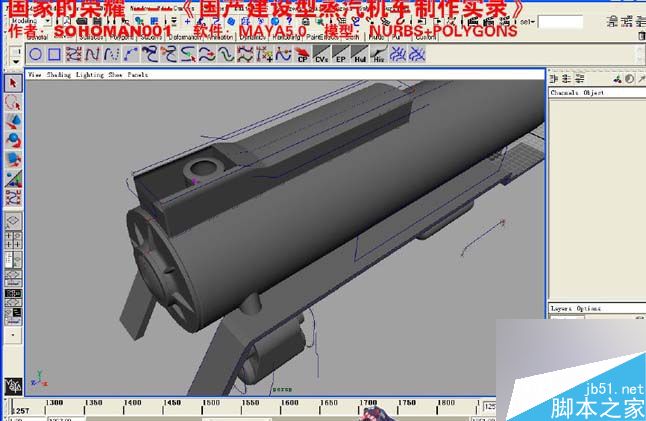
Task: Click third channel box display icon
Action: point(580,79)
